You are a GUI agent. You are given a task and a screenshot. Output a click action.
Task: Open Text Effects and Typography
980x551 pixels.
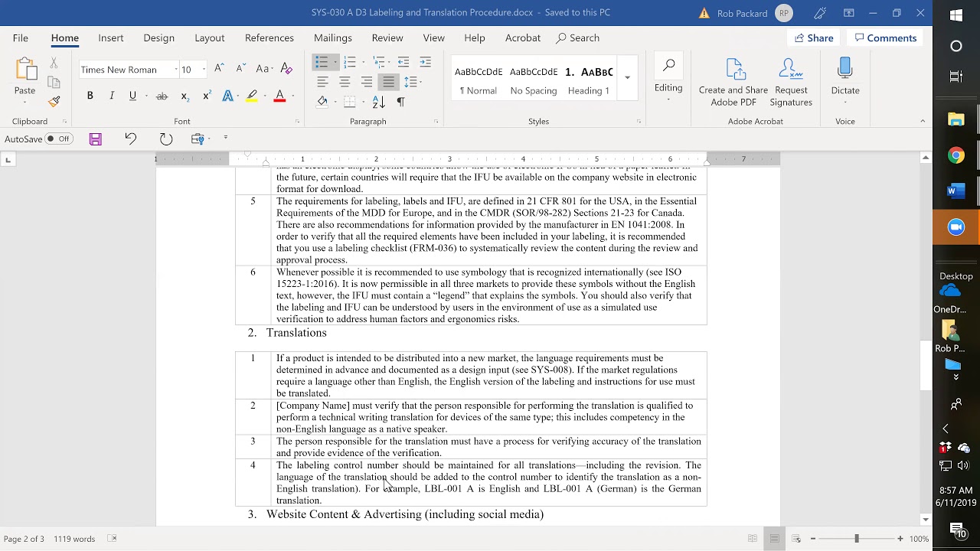pos(228,96)
